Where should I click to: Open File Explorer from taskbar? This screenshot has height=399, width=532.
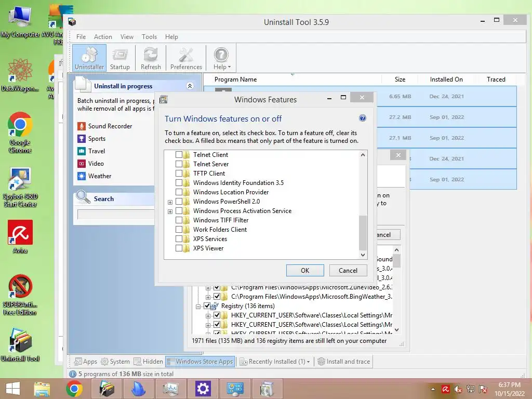42,389
